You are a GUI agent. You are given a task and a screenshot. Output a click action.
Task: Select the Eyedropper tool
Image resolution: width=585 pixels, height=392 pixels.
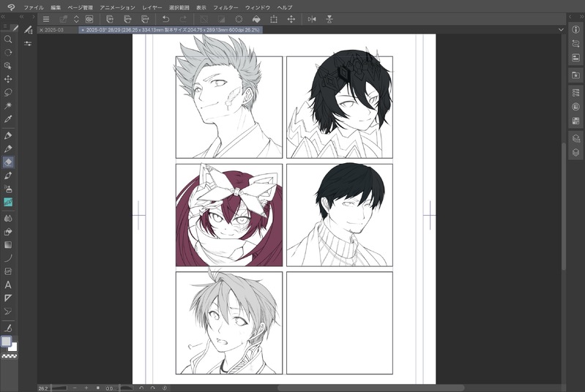8,119
